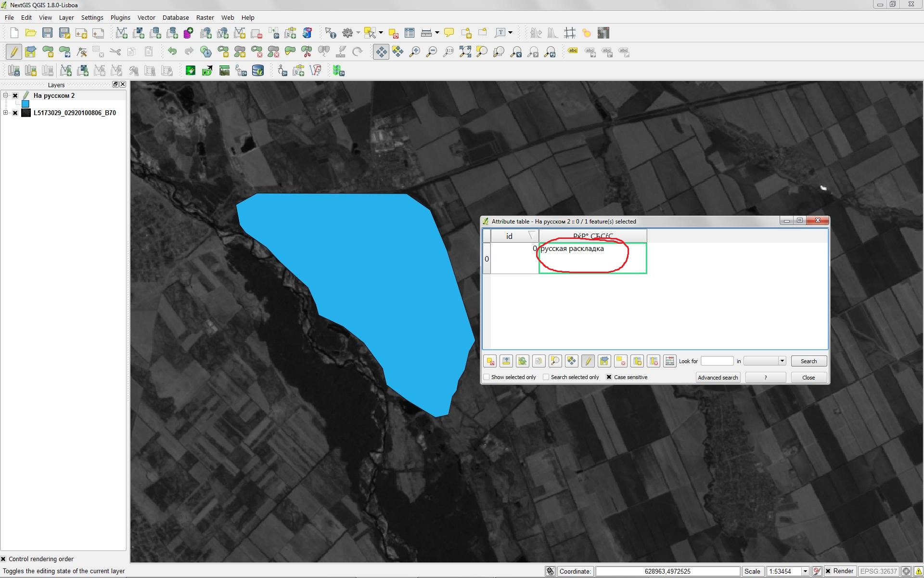
Task: Select the Pan Map tool
Action: click(x=381, y=52)
